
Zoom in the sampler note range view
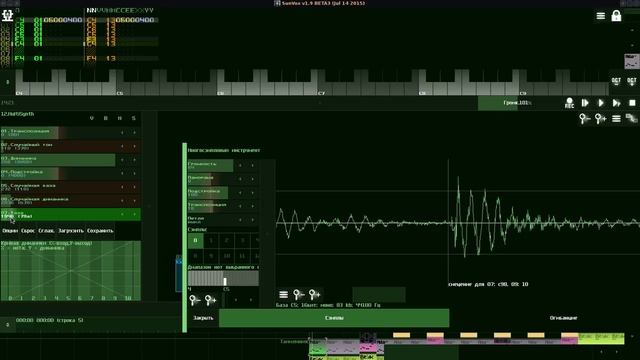[x=211, y=300]
